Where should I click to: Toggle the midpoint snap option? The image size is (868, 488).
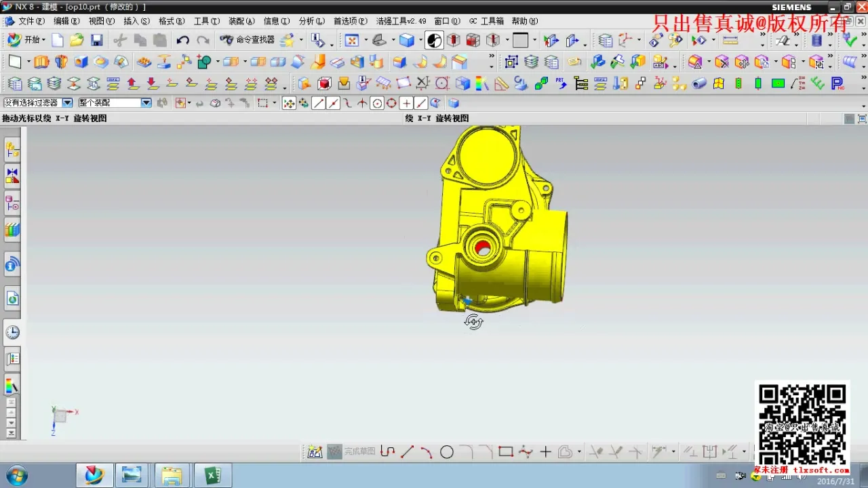[333, 103]
